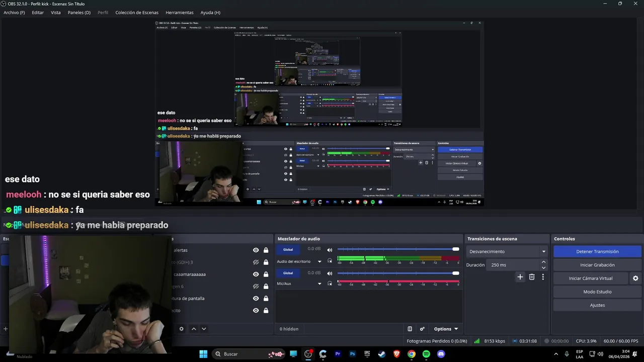
Task: Launch Photoshop from taskbar
Action: coord(353,354)
